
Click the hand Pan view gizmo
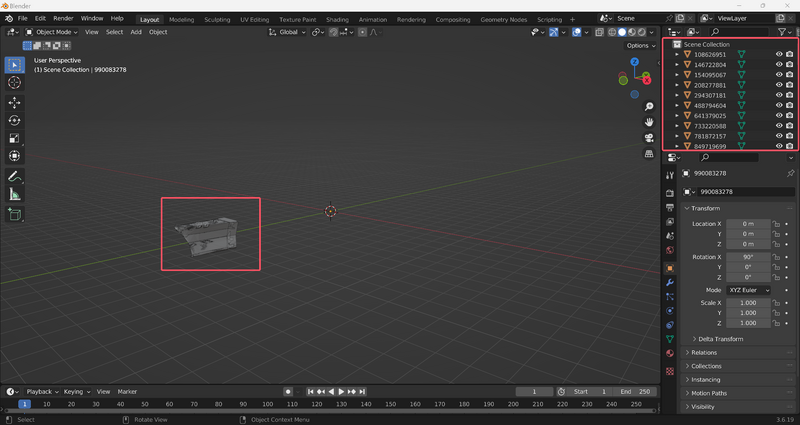pos(649,122)
